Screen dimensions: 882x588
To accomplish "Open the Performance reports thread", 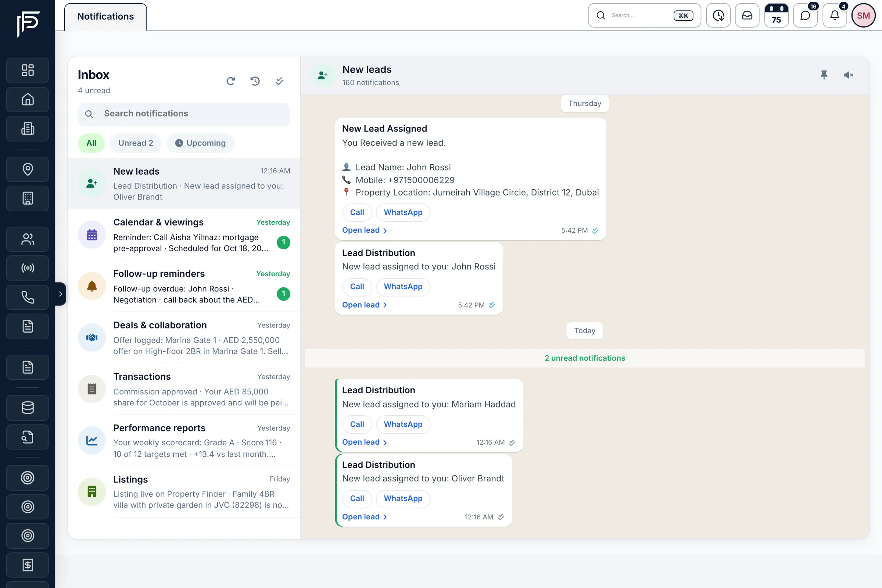I will 184,440.
